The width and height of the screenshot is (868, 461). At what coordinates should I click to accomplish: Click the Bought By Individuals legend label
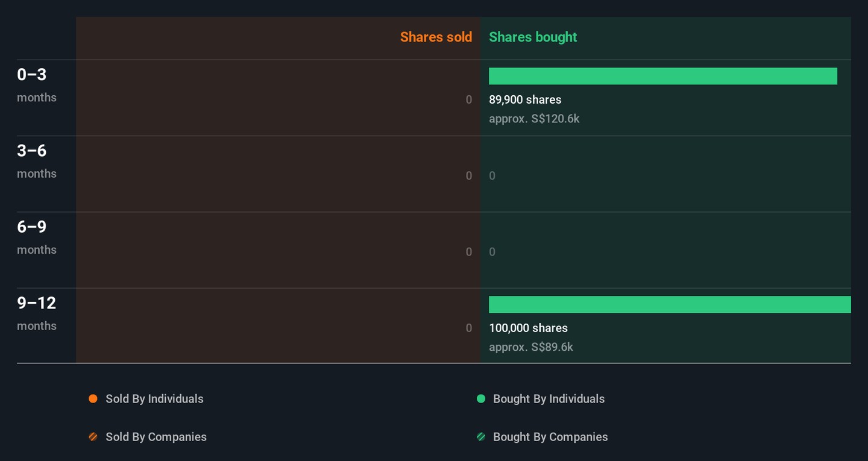coord(549,399)
